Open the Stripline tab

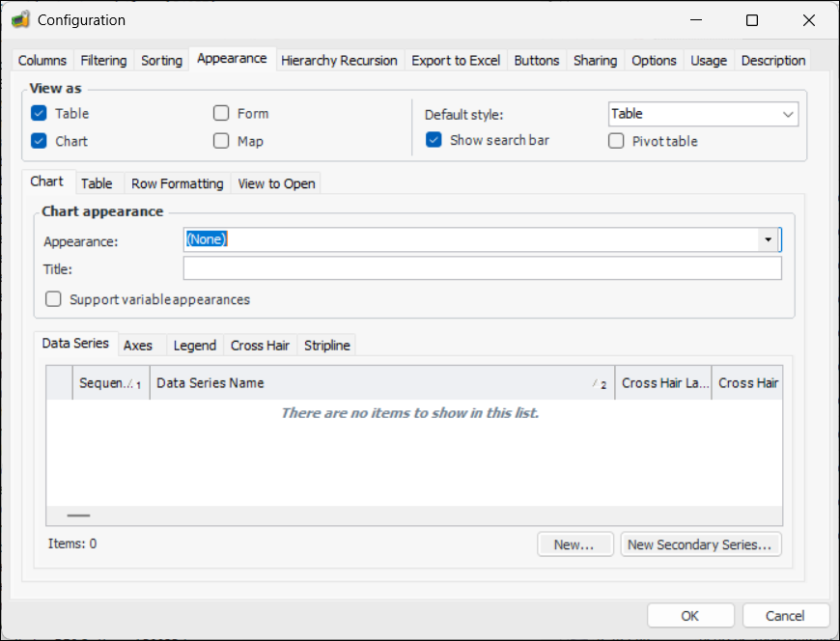(x=326, y=345)
